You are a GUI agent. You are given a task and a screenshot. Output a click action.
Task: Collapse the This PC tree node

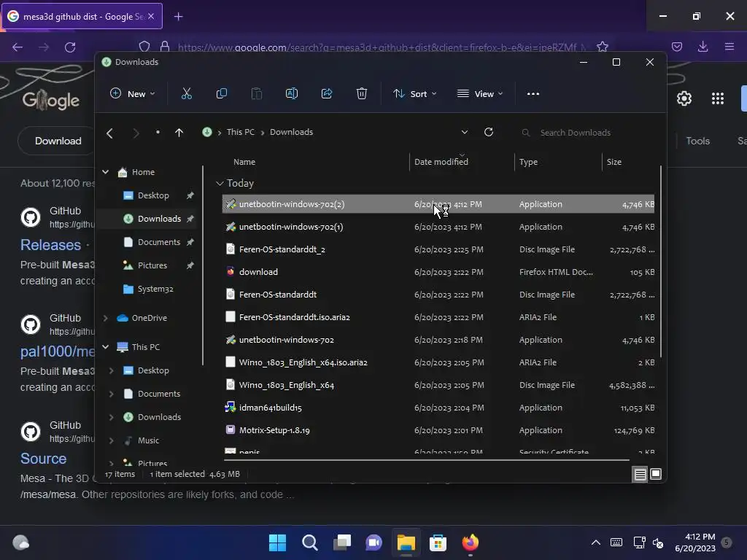(x=105, y=347)
